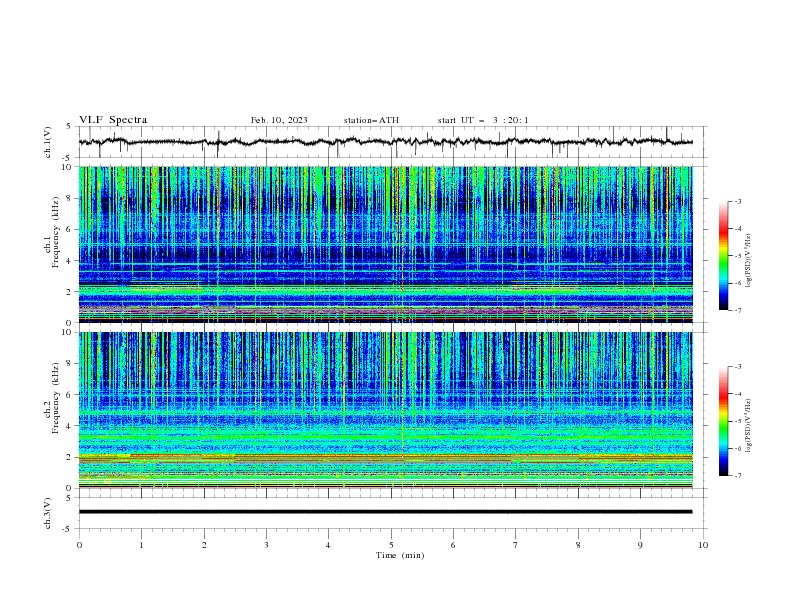Click the "-7" tick on ch.1 colorbar
Viewport: 792px width, 612px height.
click(x=737, y=311)
